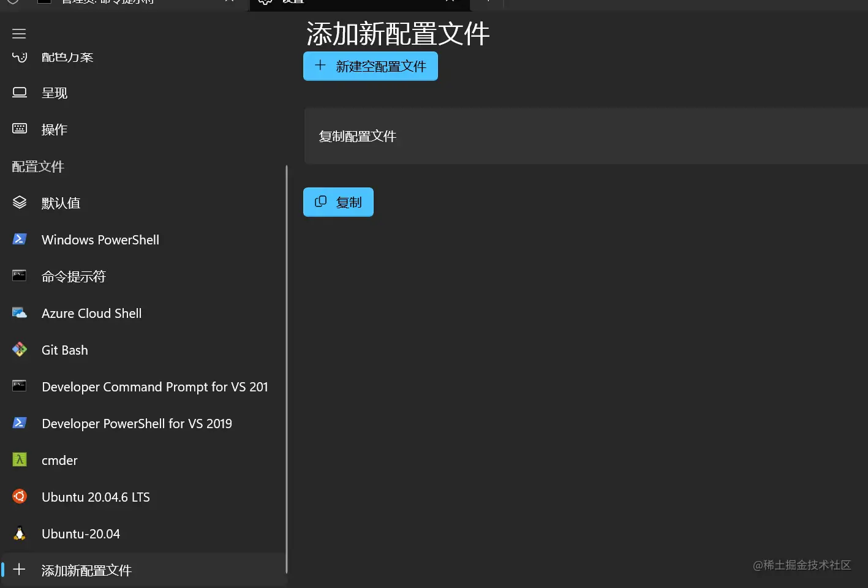This screenshot has width=868, height=588.
Task: Select the 命令提示符 profile
Action: tap(143, 276)
